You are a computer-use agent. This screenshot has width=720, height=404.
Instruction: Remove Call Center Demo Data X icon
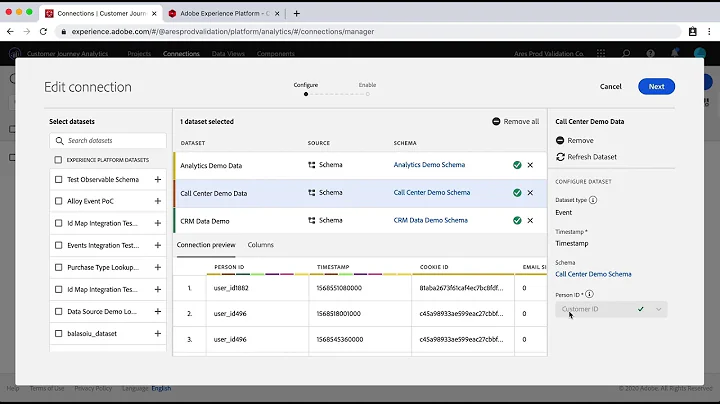[x=530, y=193]
